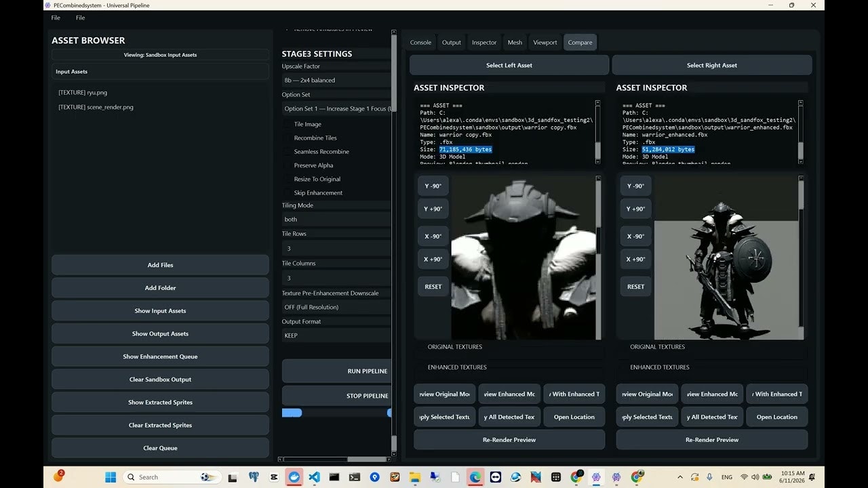Click Clear Extracted Sprites
Image resolution: width=868 pixels, height=488 pixels.
pyautogui.click(x=160, y=425)
